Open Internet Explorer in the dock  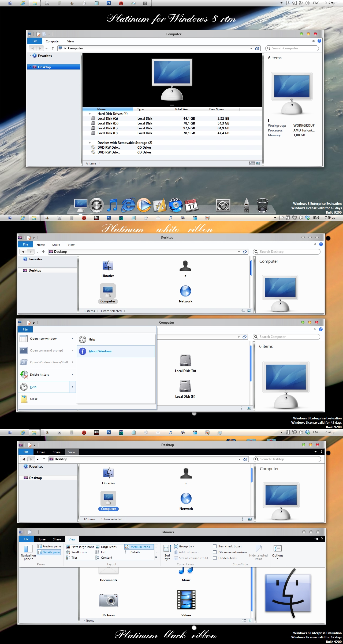[x=128, y=205]
